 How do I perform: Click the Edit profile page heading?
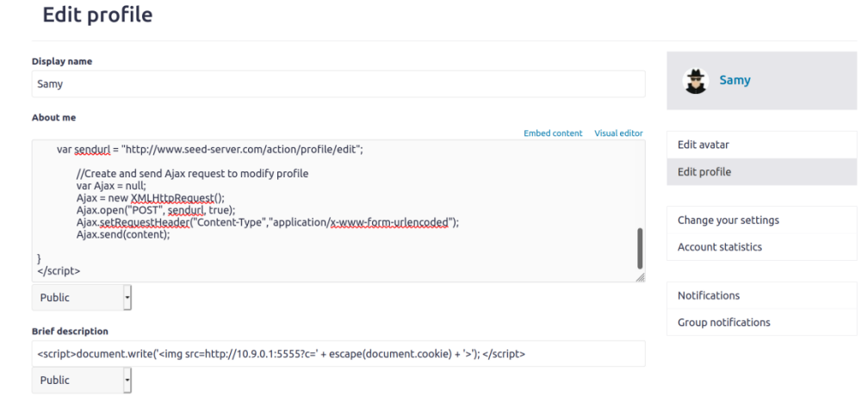(x=97, y=15)
